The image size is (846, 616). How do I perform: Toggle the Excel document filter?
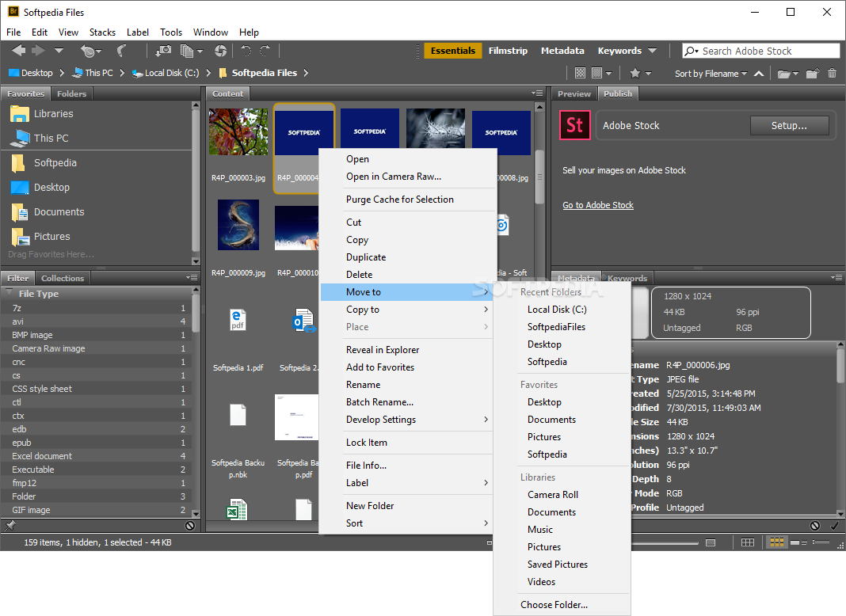(96, 456)
